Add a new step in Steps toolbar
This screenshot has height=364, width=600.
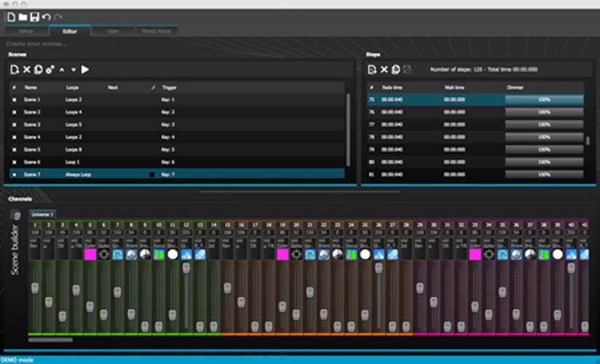pyautogui.click(x=372, y=70)
